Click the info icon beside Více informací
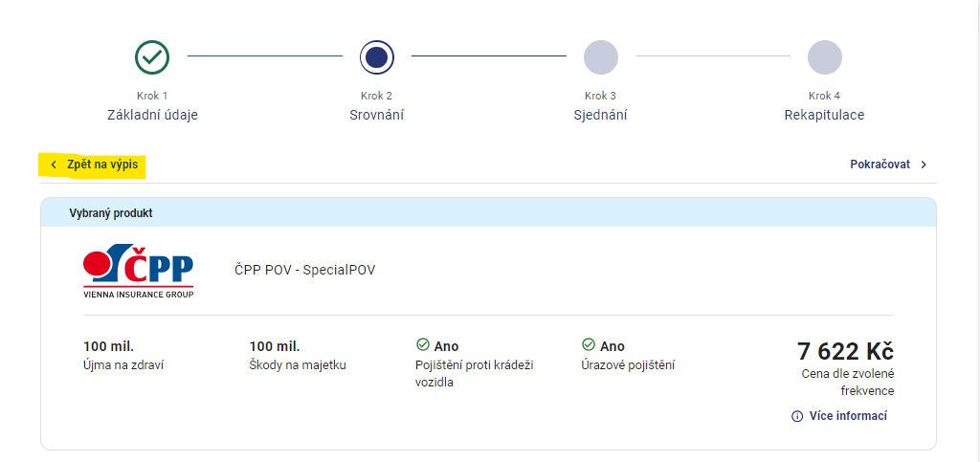 tap(797, 416)
